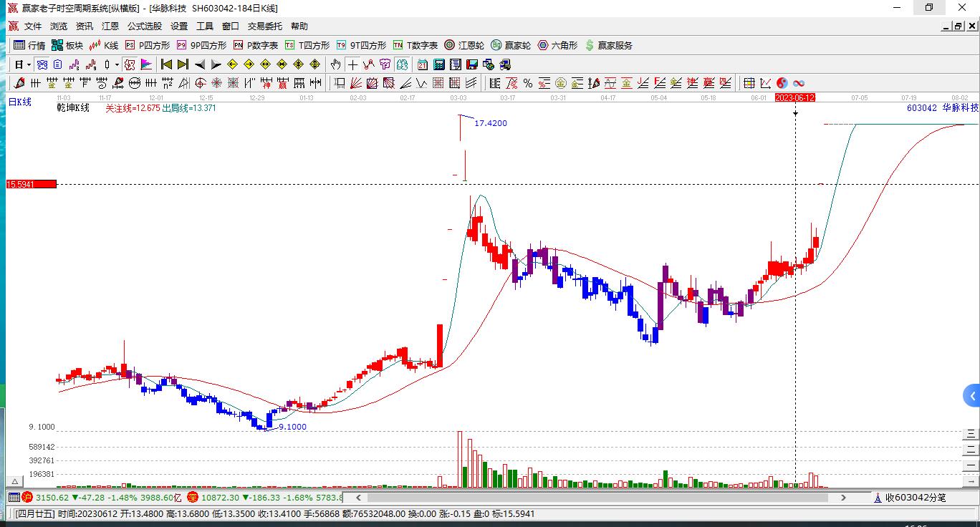
Task: Click the black right arrow icon
Action: click(216, 64)
